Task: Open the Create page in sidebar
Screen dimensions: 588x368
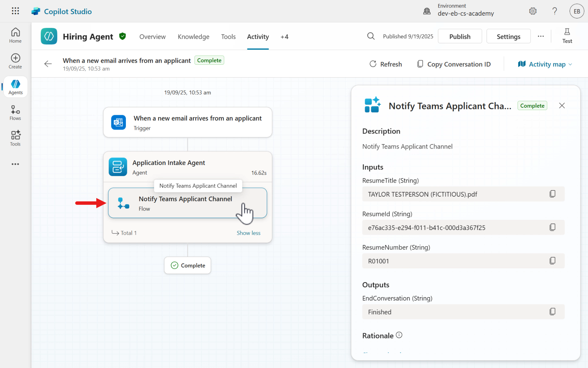Action: point(15,61)
